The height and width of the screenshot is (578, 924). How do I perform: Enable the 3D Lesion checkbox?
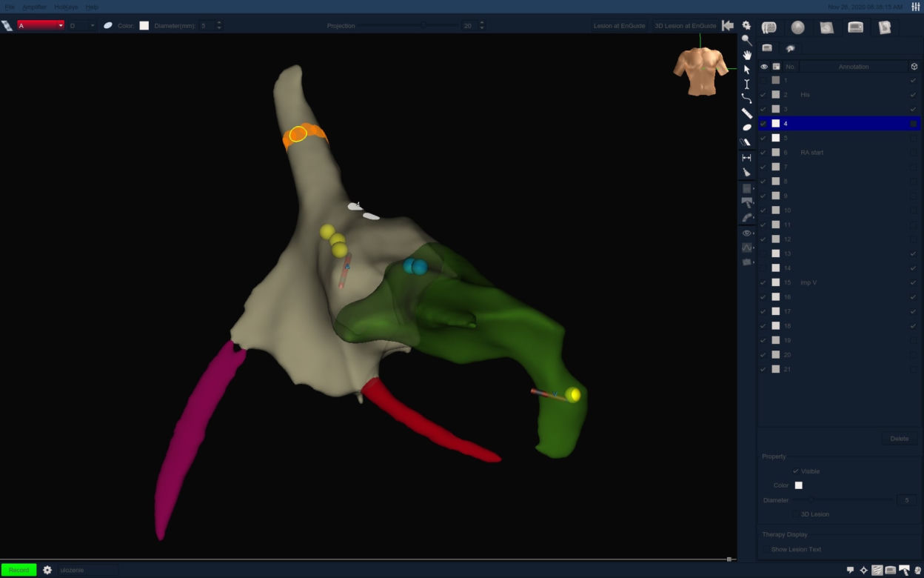click(796, 514)
